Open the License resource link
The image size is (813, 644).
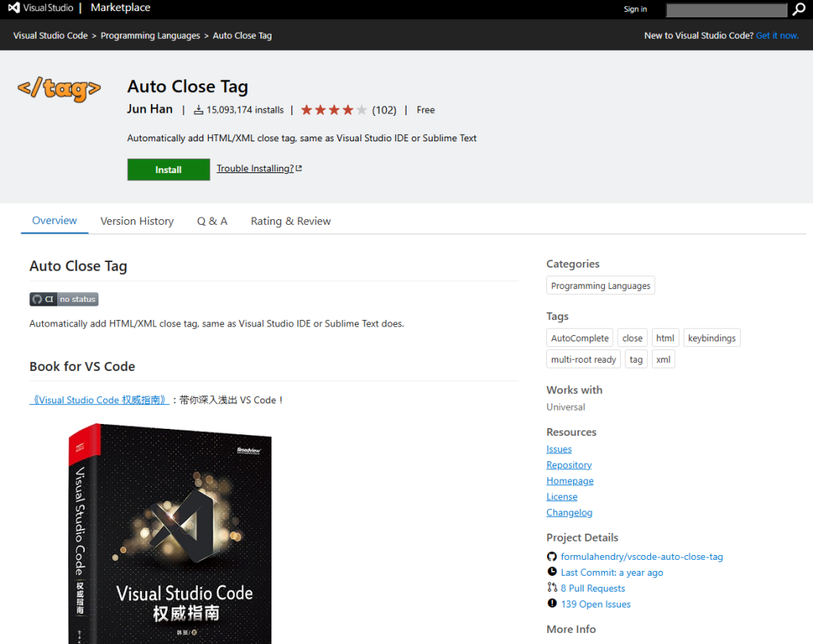pos(561,497)
